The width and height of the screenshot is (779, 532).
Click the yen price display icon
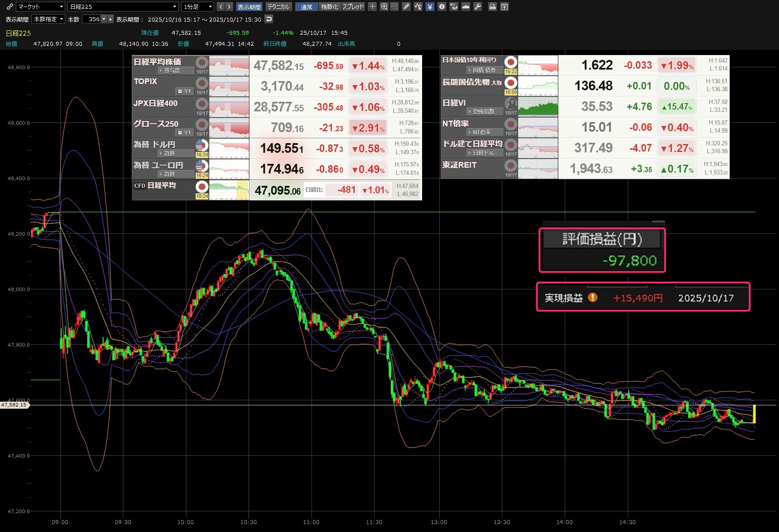tap(430, 7)
